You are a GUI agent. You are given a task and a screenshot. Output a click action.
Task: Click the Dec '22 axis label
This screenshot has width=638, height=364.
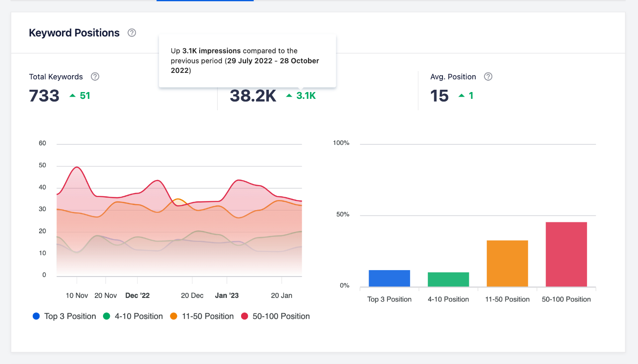pos(137,295)
